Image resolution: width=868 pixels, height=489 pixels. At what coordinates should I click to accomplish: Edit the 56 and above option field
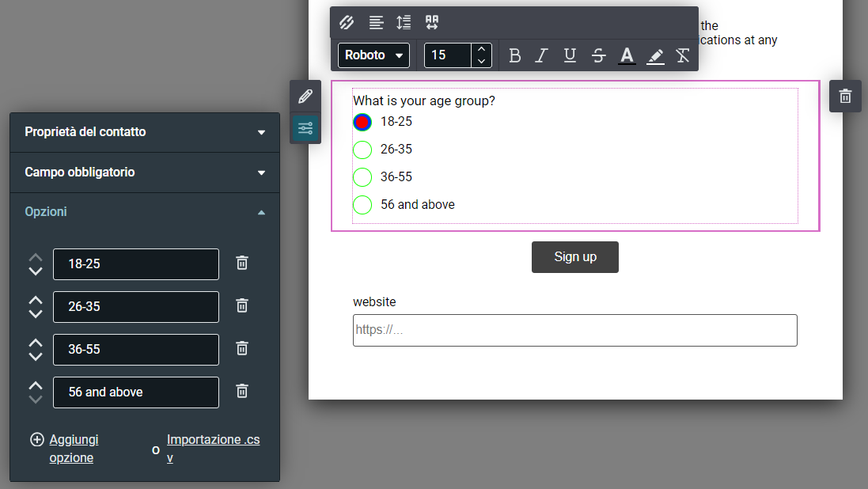click(x=136, y=392)
